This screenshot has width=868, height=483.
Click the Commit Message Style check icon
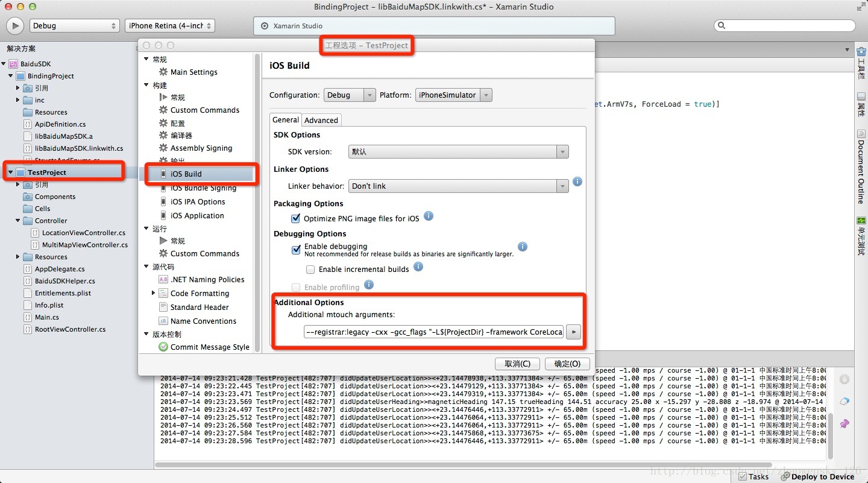(163, 347)
